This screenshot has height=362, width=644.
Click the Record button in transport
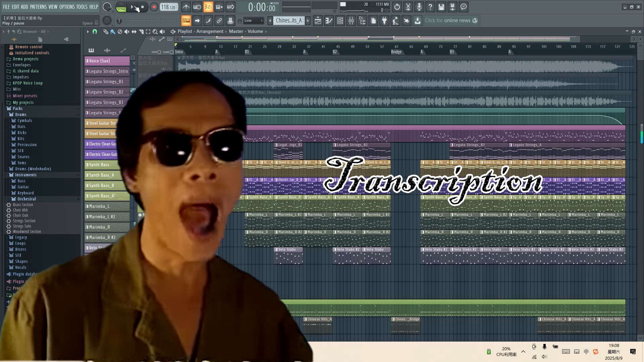[154, 7]
